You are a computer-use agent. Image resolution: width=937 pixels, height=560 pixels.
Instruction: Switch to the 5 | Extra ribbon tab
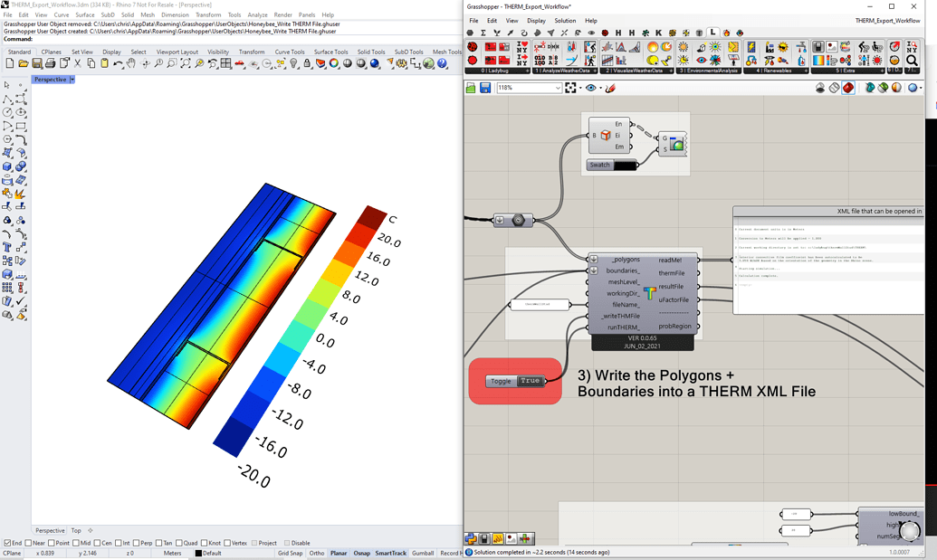click(x=842, y=70)
